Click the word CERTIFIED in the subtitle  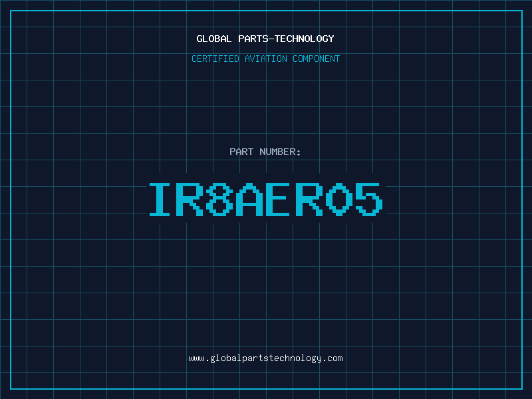[215, 59]
